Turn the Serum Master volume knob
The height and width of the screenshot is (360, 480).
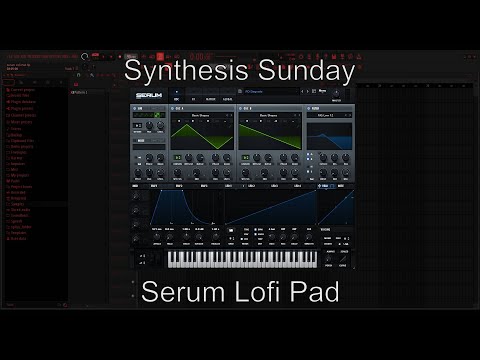coord(336,93)
